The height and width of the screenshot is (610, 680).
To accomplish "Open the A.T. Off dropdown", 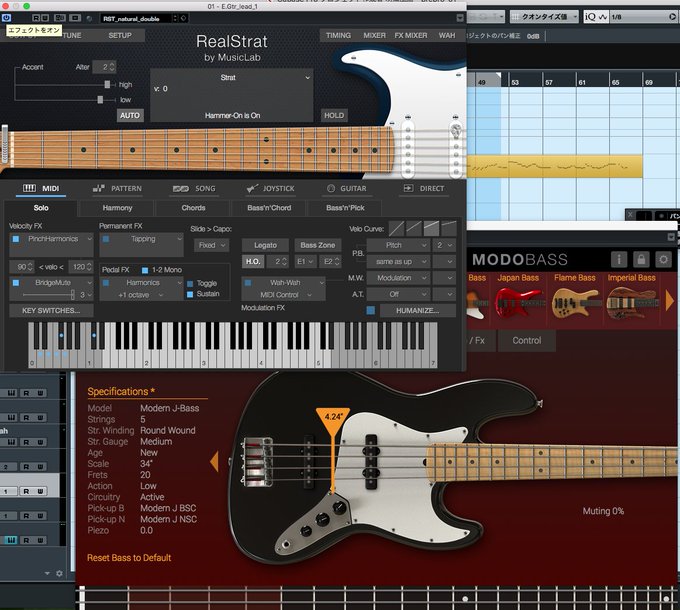I will click(398, 294).
